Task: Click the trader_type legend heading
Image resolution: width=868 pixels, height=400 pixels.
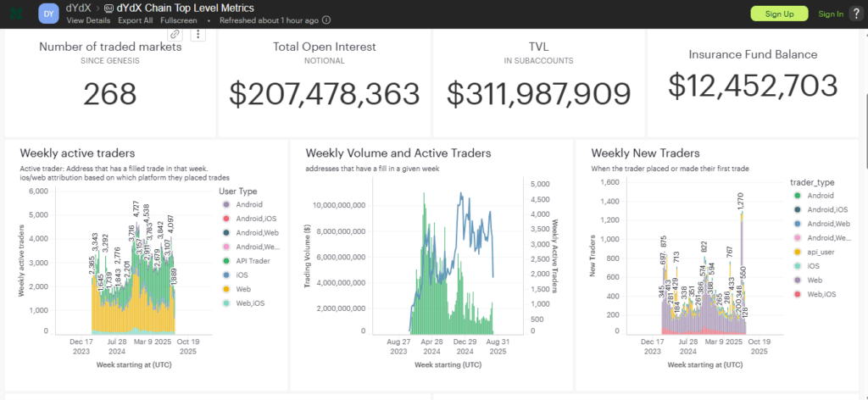Action: [812, 182]
